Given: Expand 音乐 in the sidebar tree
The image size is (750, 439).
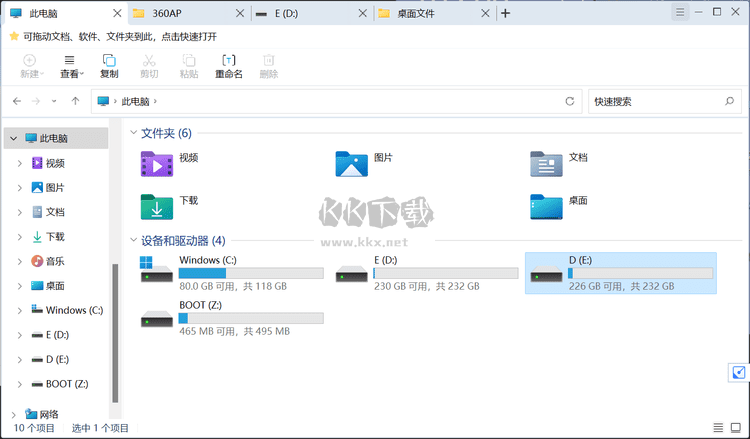Looking at the screenshot, I should 20,262.
